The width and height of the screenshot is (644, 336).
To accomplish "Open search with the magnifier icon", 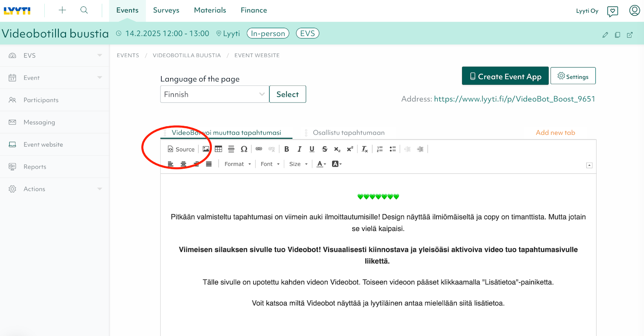I will pyautogui.click(x=84, y=10).
